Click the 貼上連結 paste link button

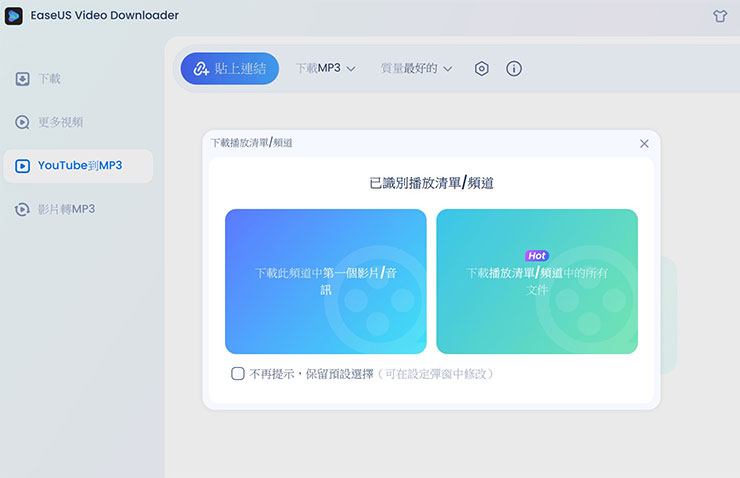[x=229, y=69]
